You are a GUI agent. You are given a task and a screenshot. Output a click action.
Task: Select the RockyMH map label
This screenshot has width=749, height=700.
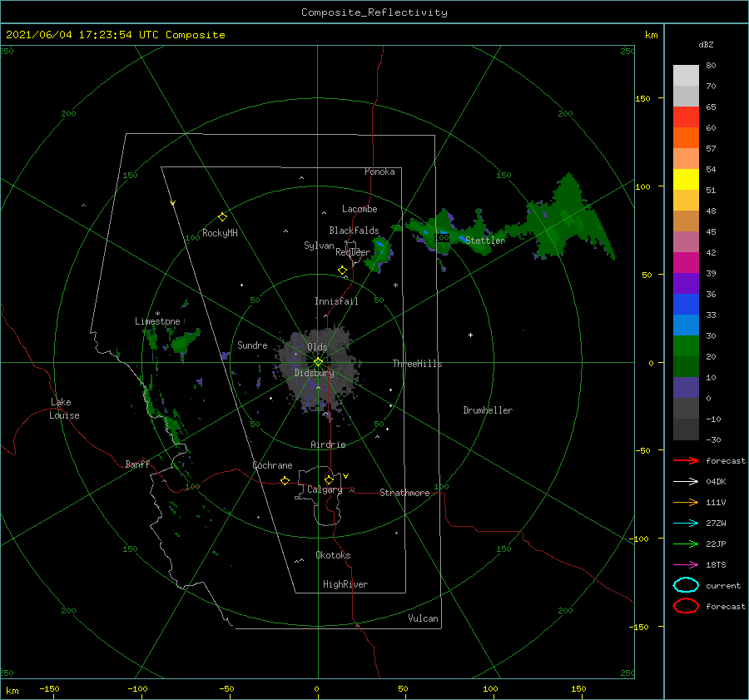point(220,233)
